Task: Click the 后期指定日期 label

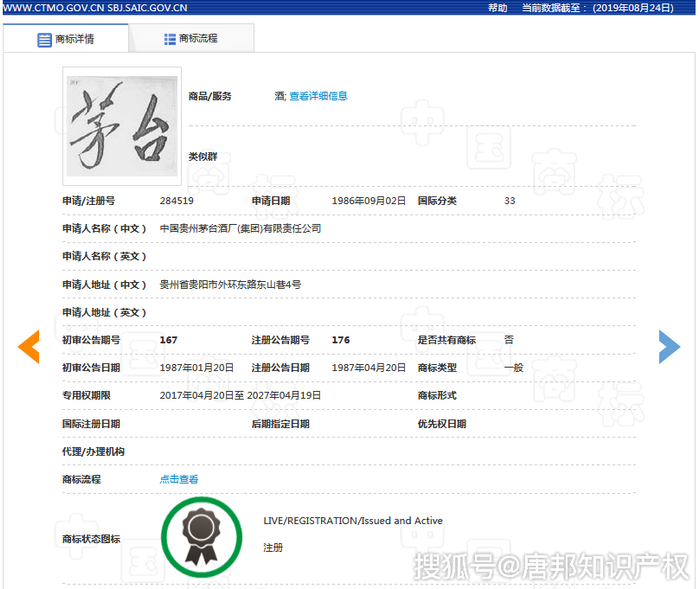Action: pos(280,424)
